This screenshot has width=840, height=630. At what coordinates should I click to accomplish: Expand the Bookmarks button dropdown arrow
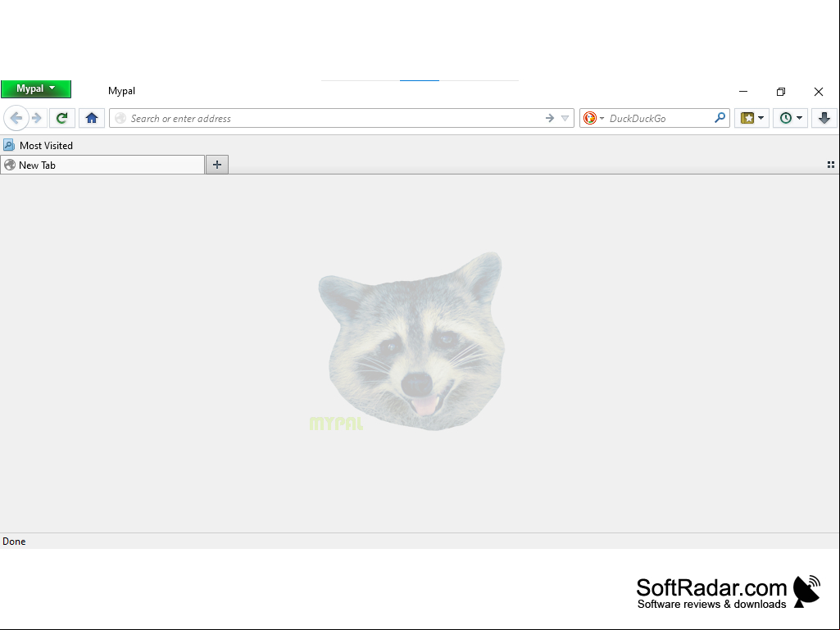tap(761, 118)
